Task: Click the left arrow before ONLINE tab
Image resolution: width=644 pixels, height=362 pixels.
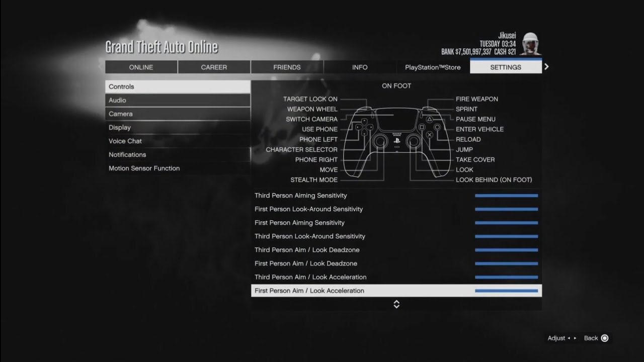Action: [101, 66]
